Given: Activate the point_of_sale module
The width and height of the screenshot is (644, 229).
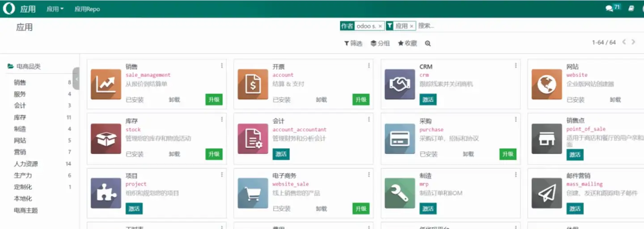Looking at the screenshot, I should click(x=575, y=155).
